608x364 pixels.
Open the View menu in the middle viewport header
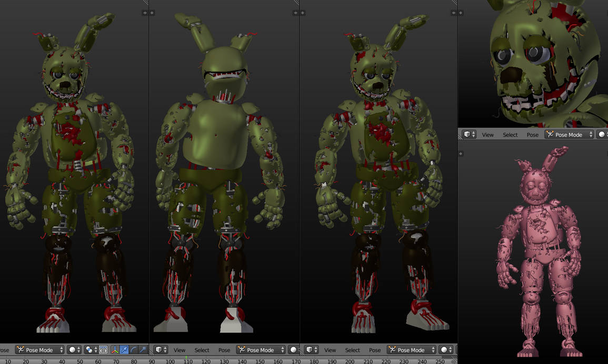tap(180, 350)
